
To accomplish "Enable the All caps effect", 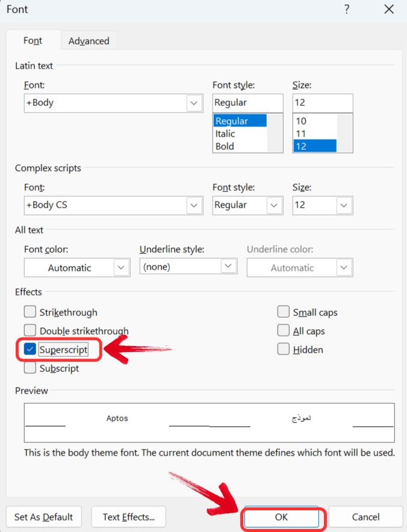I will 283,330.
